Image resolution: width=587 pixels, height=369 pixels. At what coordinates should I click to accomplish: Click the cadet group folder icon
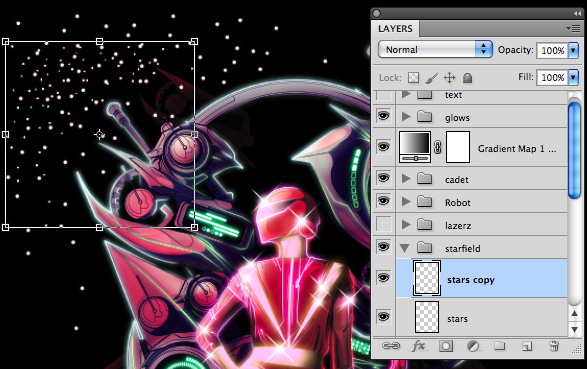tap(425, 179)
